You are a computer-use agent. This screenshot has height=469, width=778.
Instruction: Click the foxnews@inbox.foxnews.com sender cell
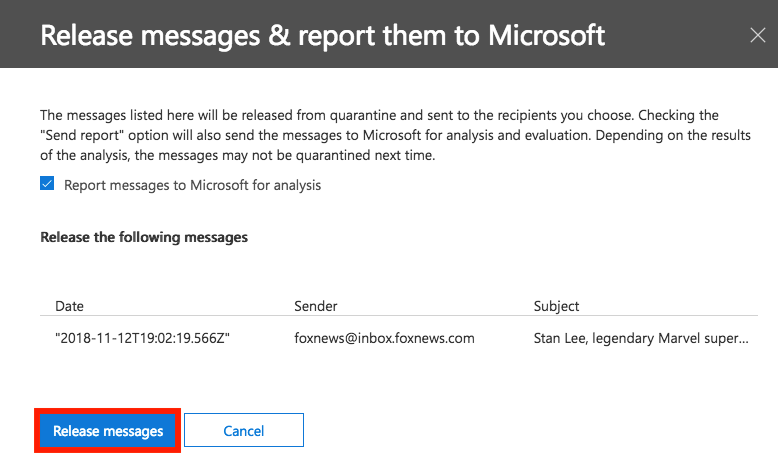click(384, 338)
